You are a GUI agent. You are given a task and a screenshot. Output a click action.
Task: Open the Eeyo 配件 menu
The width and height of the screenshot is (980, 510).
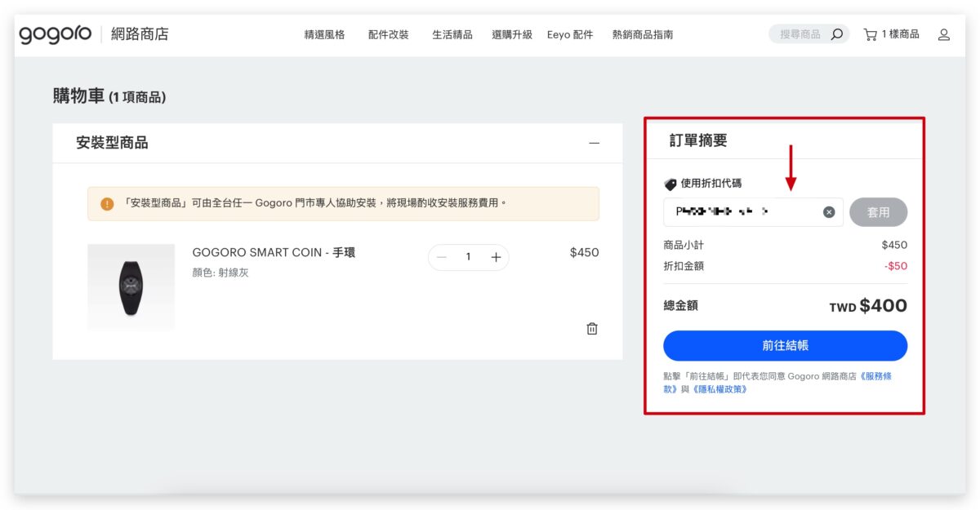point(570,34)
